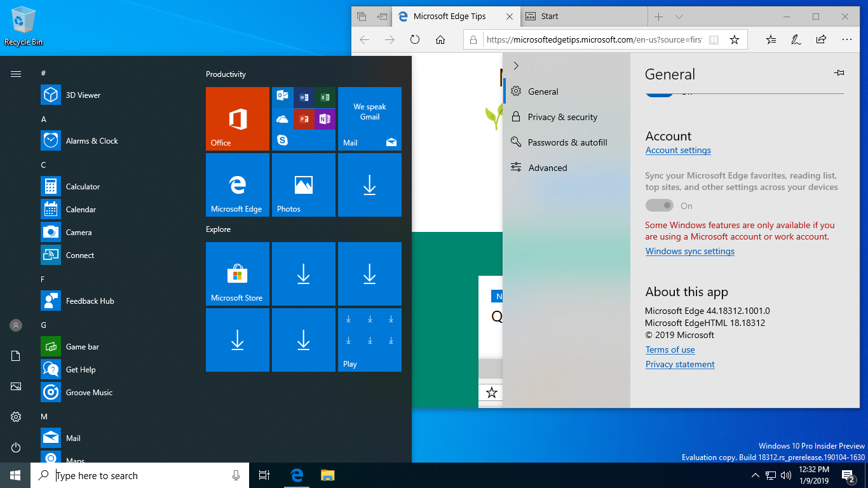Show tab previews using the chevron
Viewport: 868px width, 488px height.
tap(679, 17)
